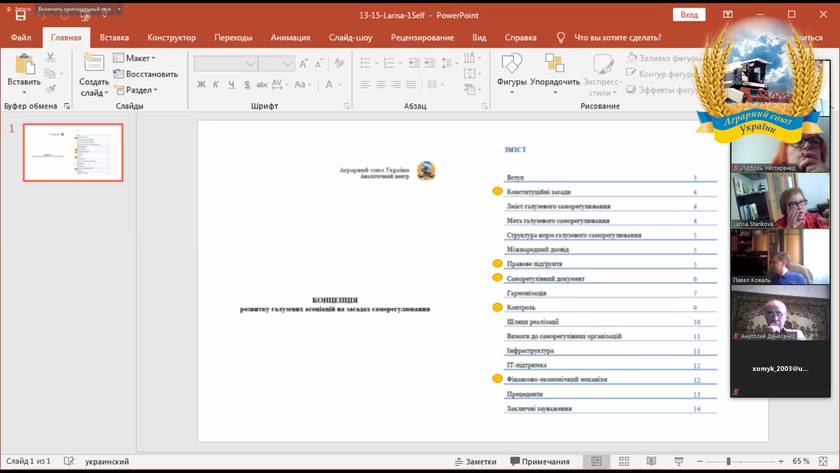The image size is (840, 473).
Task: Click the numbered list icon
Action: click(389, 63)
